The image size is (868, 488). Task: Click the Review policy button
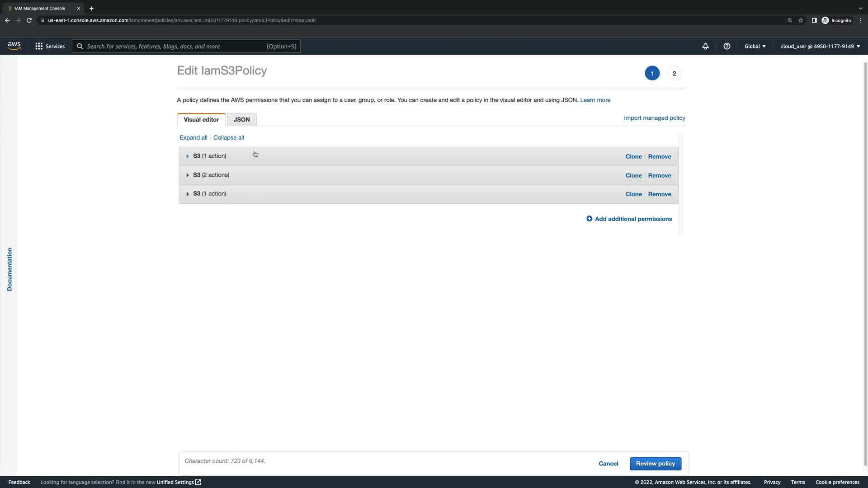pyautogui.click(x=655, y=464)
